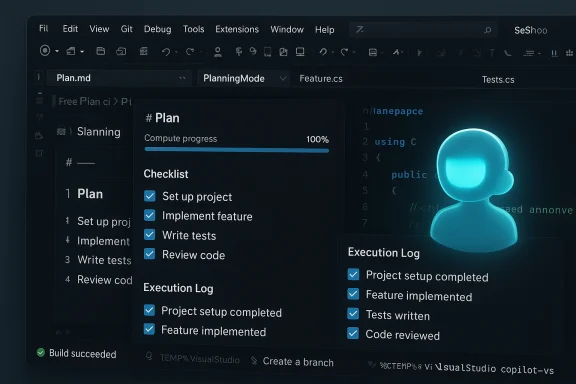The image size is (576, 384).
Task: Click the circular sync arrow toolbar icon
Action: 253,51
